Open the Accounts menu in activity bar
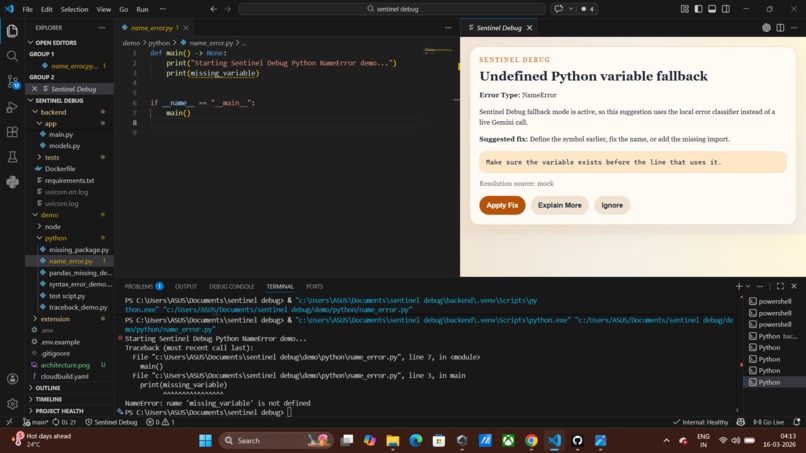 tap(12, 379)
